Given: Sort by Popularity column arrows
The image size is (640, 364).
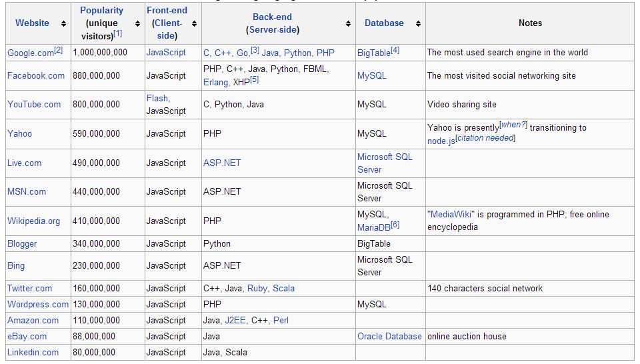Looking at the screenshot, I should 137,24.
